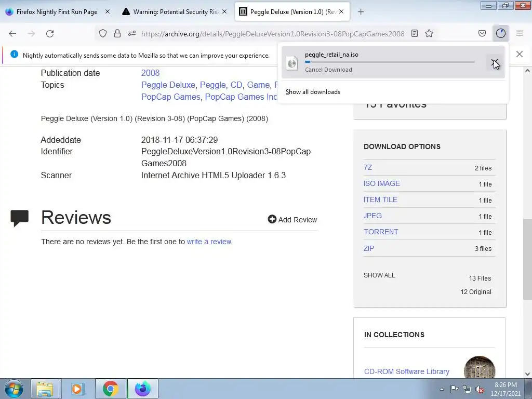Reload the current page

50,33
